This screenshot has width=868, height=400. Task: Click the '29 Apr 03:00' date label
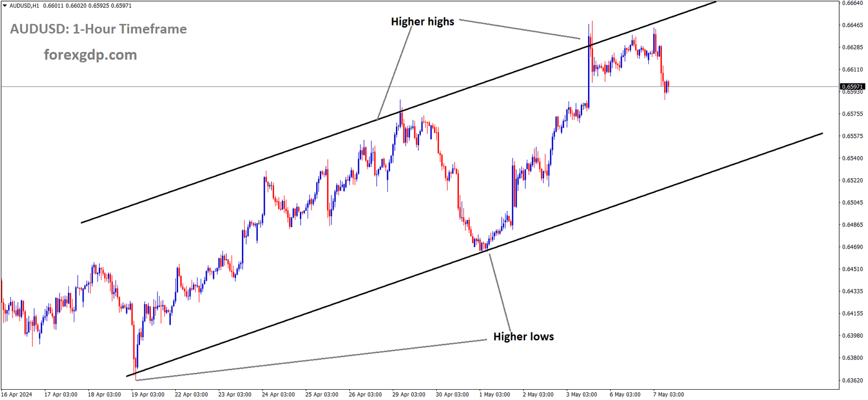tap(409, 395)
